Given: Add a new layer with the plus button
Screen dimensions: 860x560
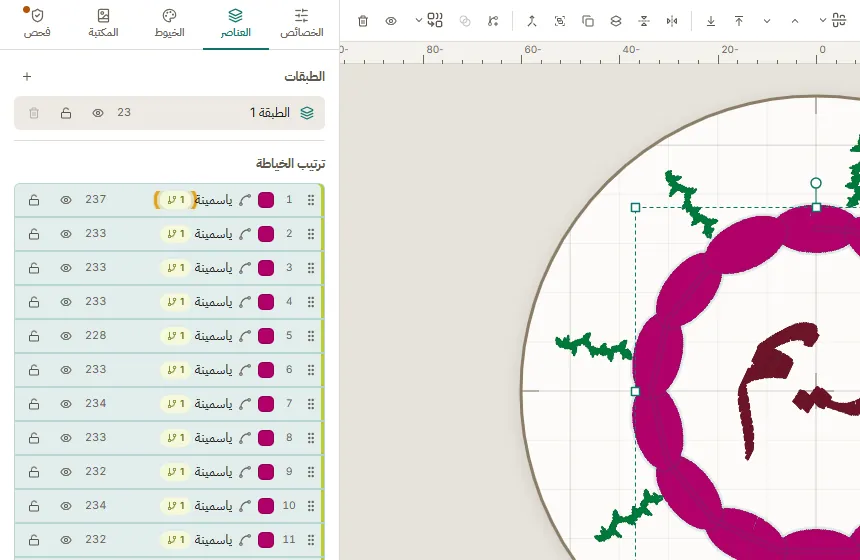Looking at the screenshot, I should coord(27,76).
